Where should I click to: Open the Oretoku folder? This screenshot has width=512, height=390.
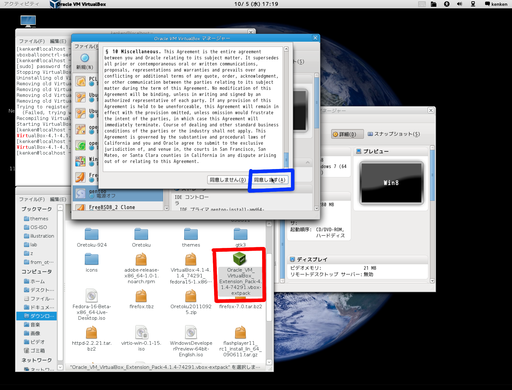[x=141, y=237]
